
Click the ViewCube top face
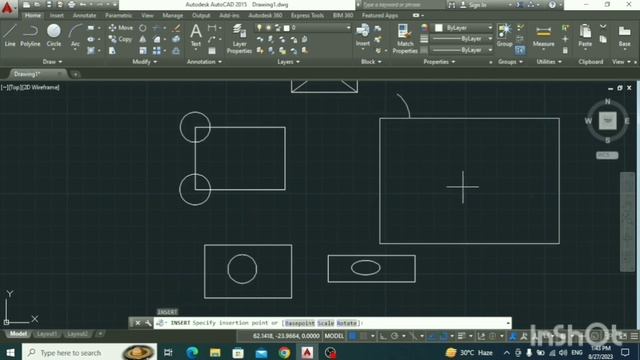click(x=607, y=121)
